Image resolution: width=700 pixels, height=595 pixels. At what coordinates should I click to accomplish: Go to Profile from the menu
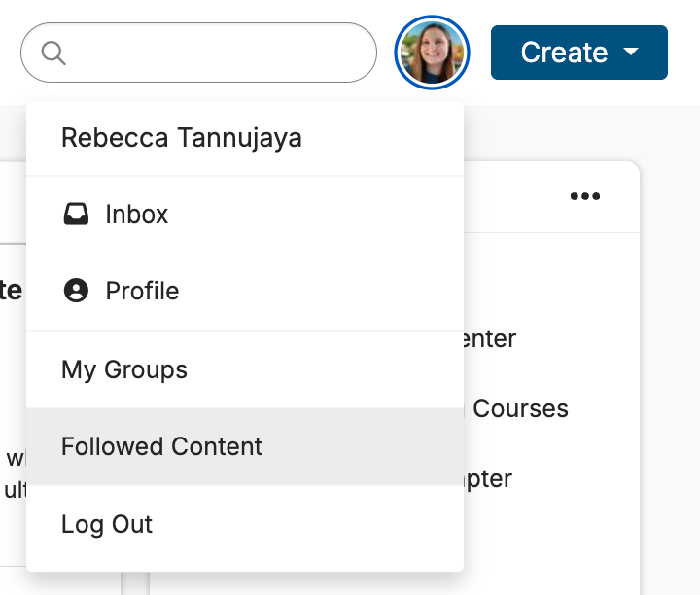coord(142,291)
